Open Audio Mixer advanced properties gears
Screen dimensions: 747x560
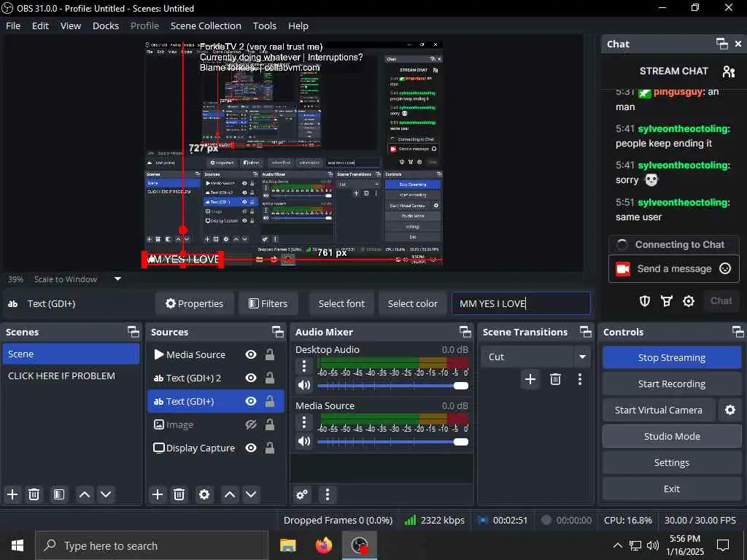(x=302, y=494)
